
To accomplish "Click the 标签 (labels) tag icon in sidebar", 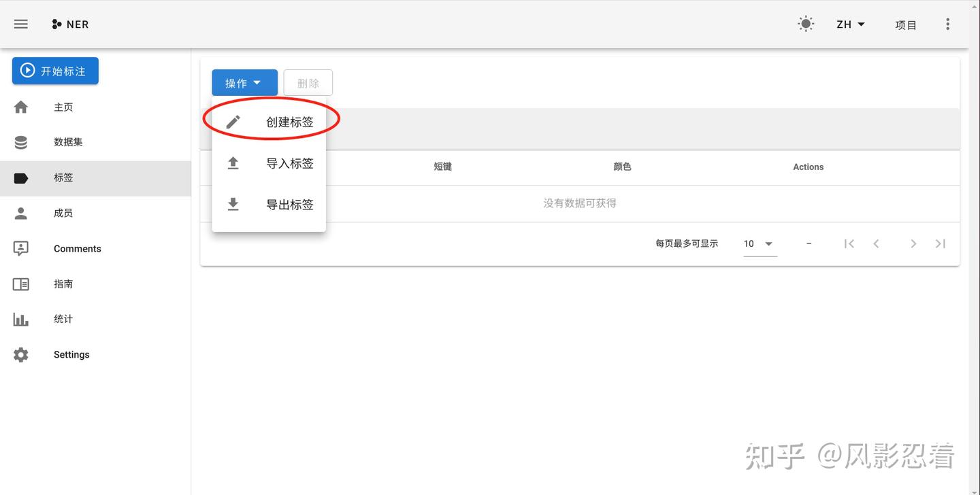I will tap(20, 177).
